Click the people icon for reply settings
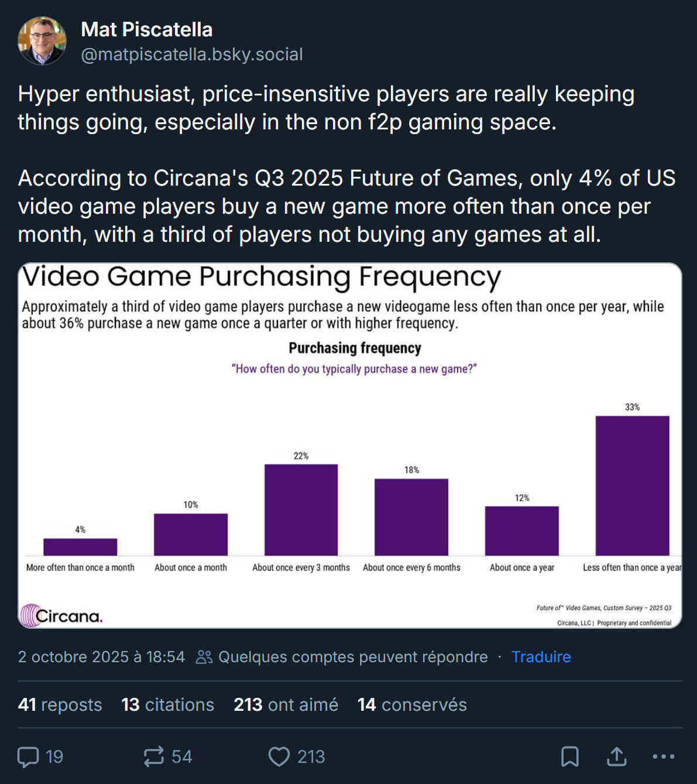The width and height of the screenshot is (697, 784). (204, 657)
